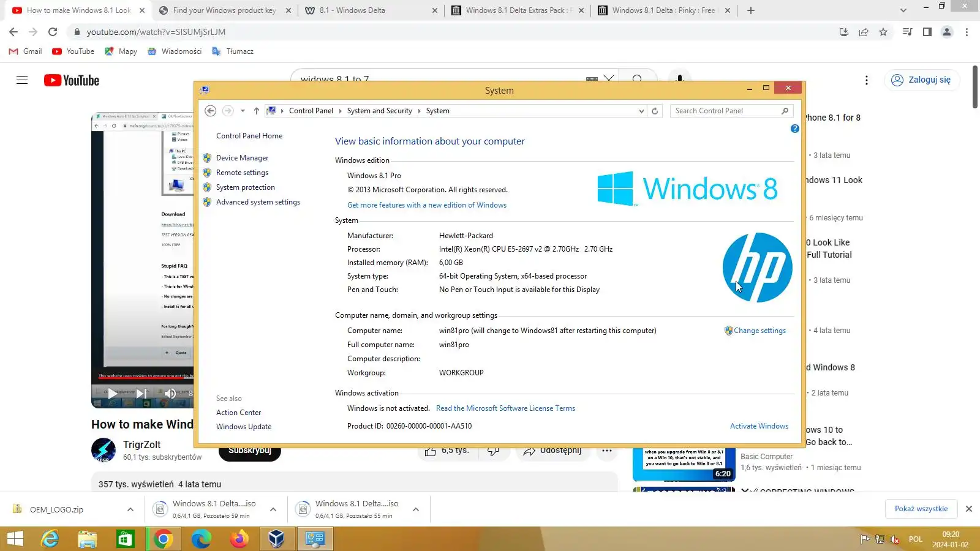Switch to Windows 8.1 Delta Extras Pack tab
The image size is (980, 551).
(518, 10)
